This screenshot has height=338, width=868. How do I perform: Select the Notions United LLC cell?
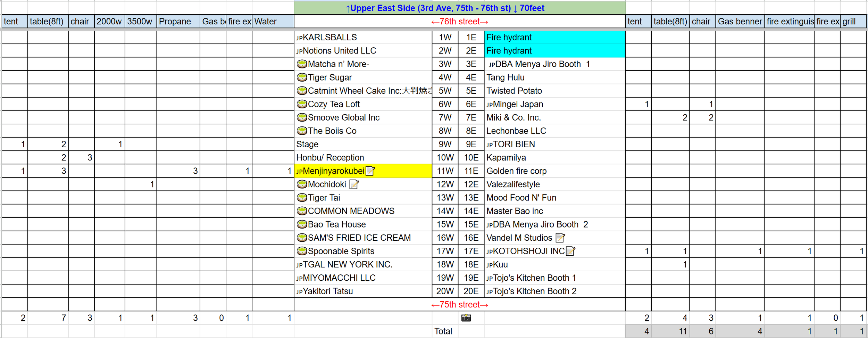point(363,51)
